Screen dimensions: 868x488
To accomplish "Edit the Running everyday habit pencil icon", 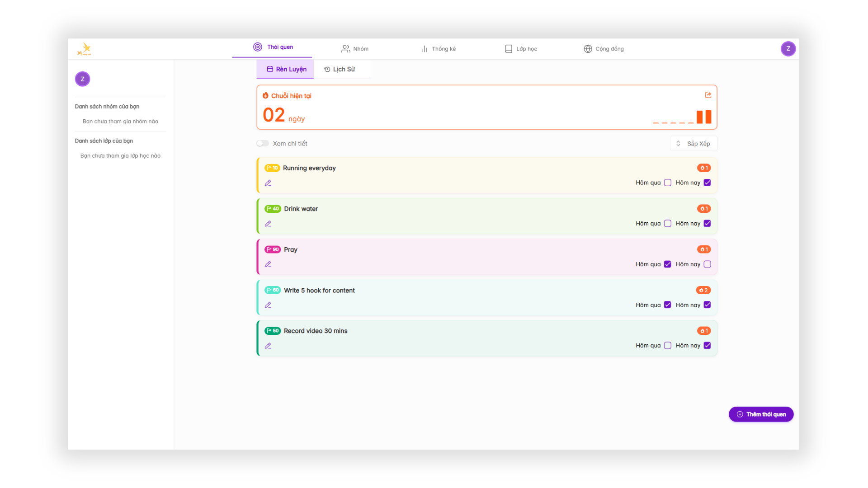I will click(x=268, y=183).
